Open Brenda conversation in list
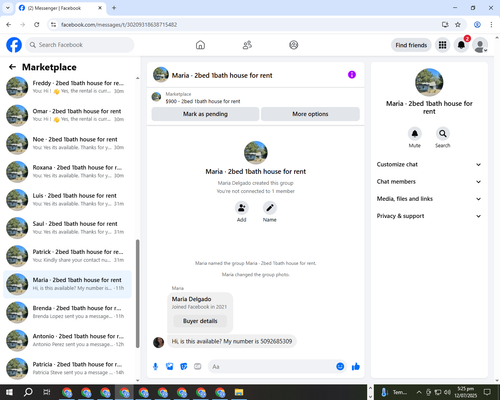The image size is (500, 400). pos(68,312)
